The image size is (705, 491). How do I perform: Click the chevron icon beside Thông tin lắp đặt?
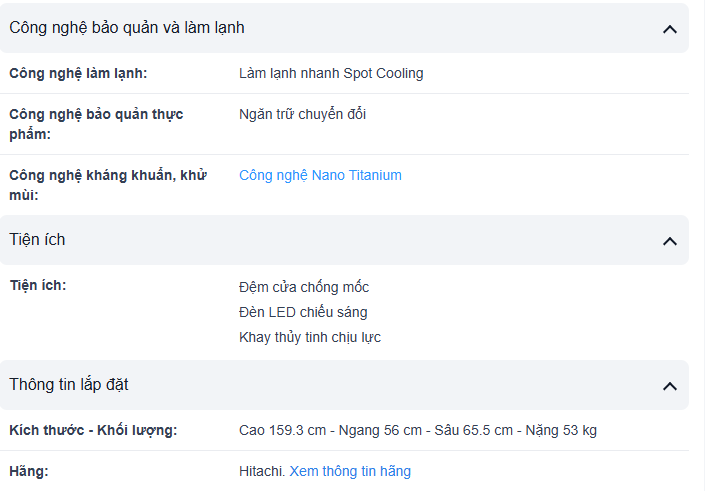click(669, 386)
